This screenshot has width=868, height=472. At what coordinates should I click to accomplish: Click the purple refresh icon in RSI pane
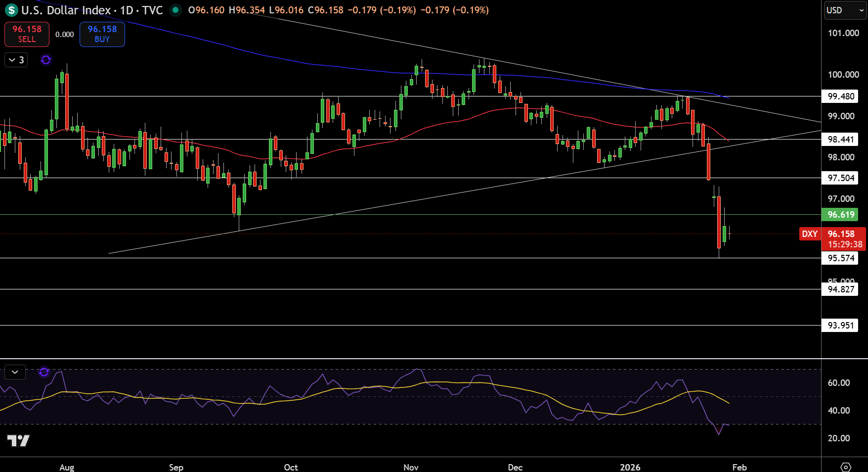44,372
